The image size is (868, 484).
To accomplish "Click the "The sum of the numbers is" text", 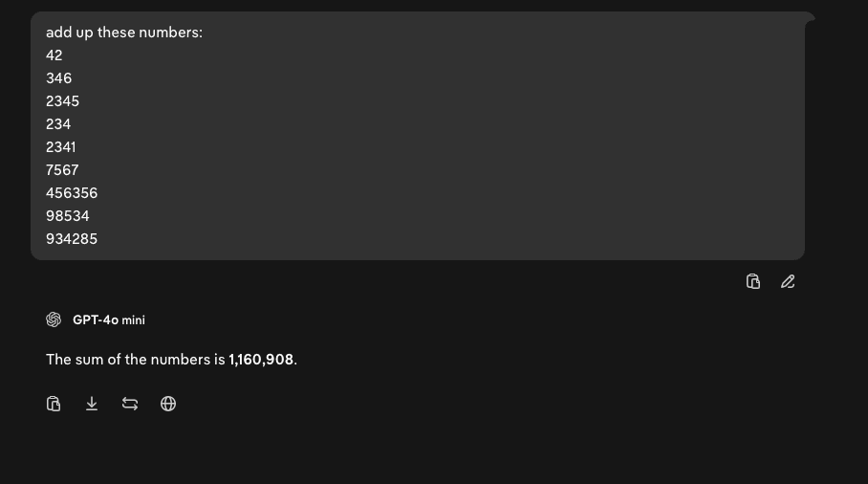I will click(136, 360).
